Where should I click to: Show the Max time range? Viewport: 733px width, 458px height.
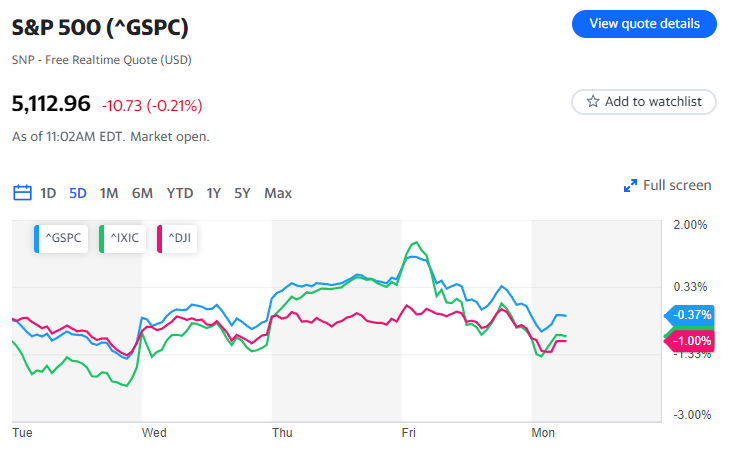278,193
